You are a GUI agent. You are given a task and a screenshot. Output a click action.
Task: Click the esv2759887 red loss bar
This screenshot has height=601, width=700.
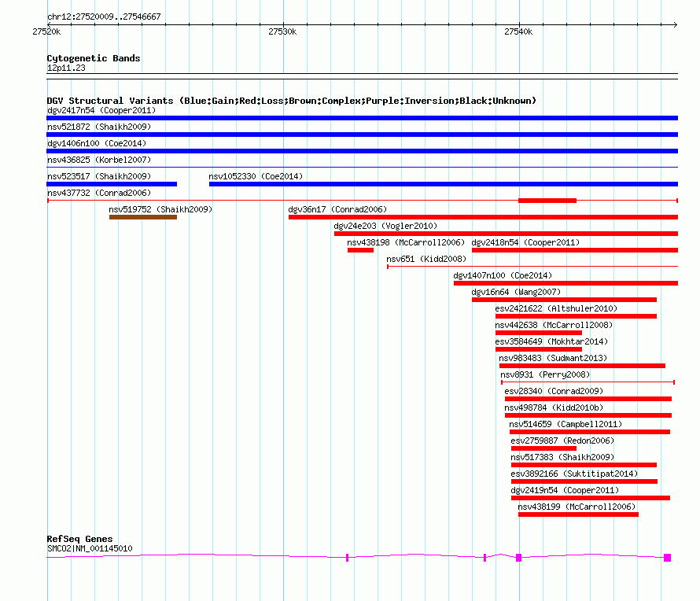(543, 448)
